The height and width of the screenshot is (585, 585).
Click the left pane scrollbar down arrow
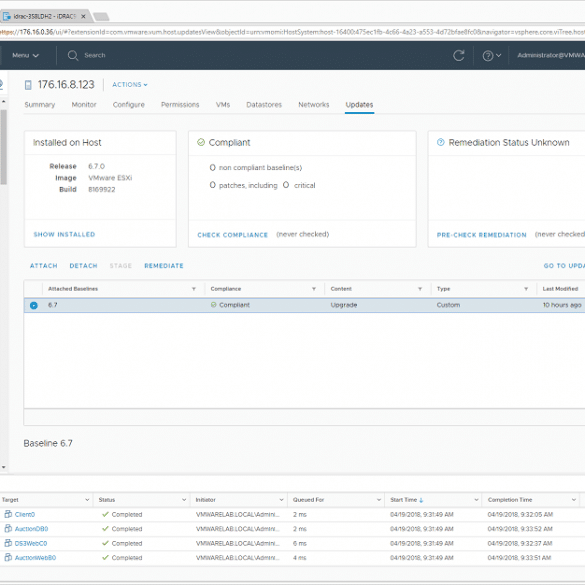(x=3, y=467)
